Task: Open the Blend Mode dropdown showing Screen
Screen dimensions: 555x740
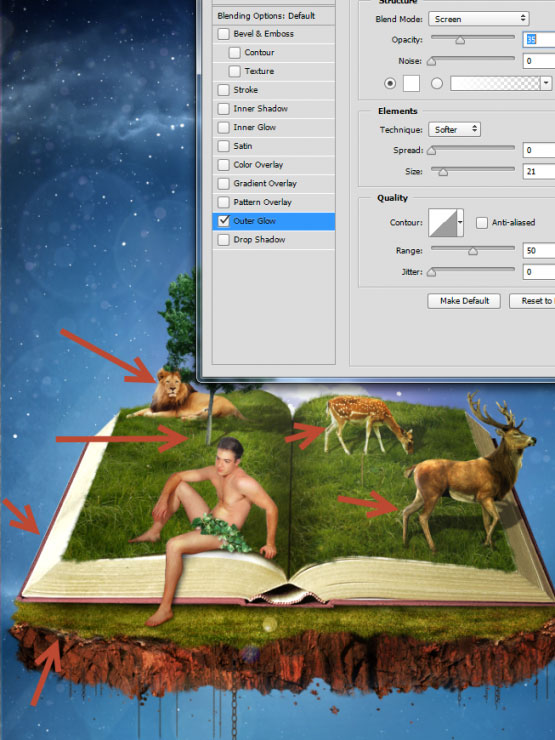Action: 479,19
